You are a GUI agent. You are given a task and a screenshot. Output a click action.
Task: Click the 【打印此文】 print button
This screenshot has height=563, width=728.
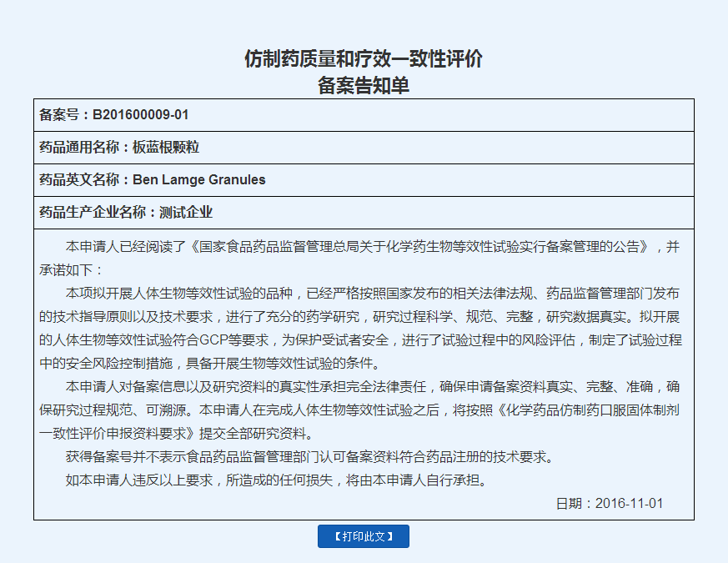coord(363,536)
